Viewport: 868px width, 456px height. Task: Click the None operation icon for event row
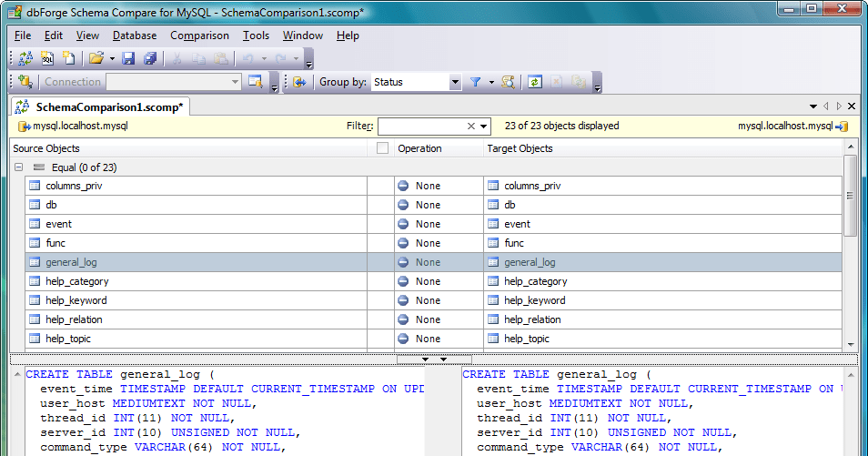403,224
